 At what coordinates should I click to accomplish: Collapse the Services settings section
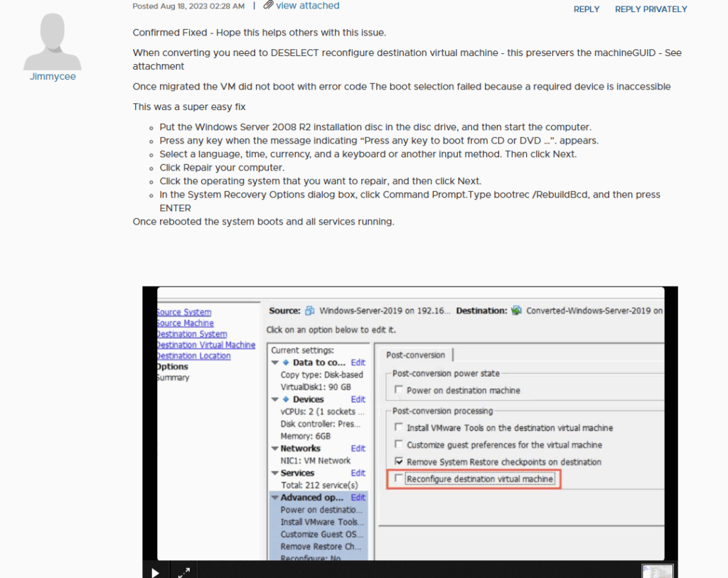(x=274, y=473)
